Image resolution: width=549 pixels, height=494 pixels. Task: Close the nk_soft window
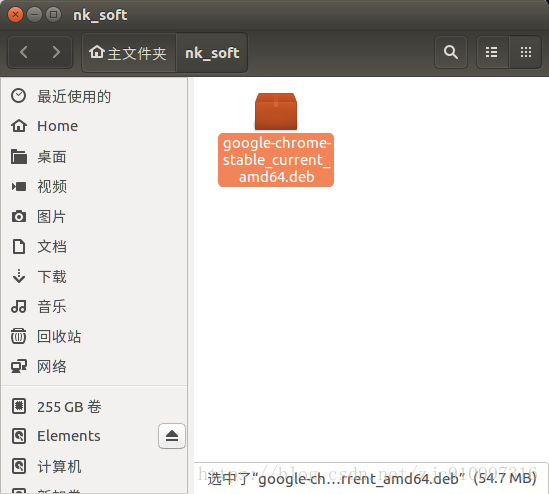tap(15, 15)
